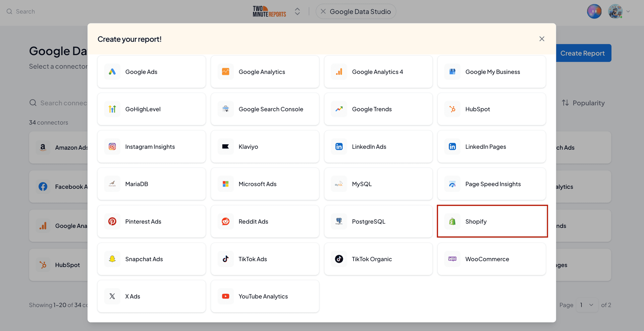Screen dimensions: 644x331
Task: Click the Google Trends label
Action: click(x=372, y=109)
